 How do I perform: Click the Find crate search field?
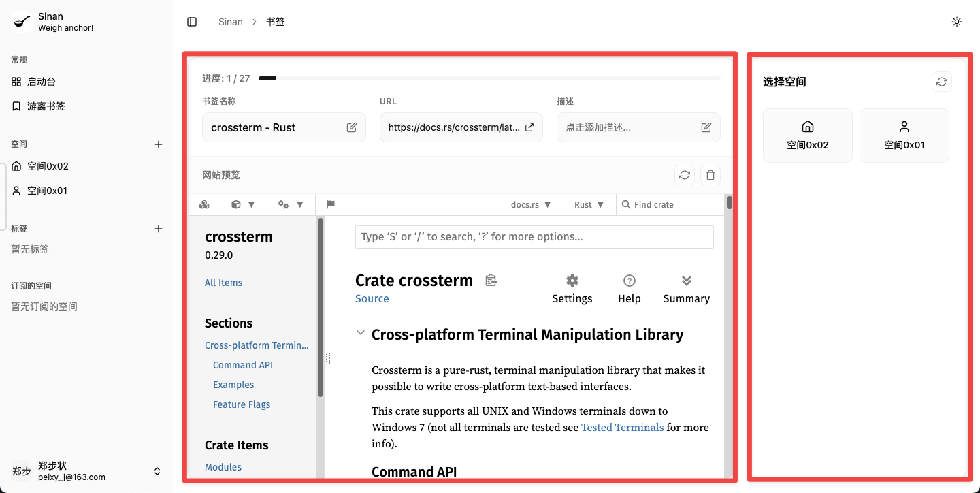click(670, 204)
